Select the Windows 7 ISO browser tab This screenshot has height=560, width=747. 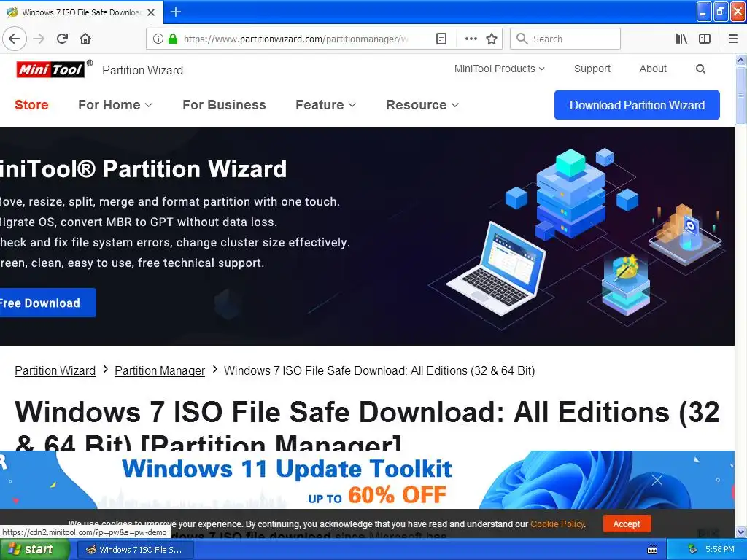pos(81,12)
